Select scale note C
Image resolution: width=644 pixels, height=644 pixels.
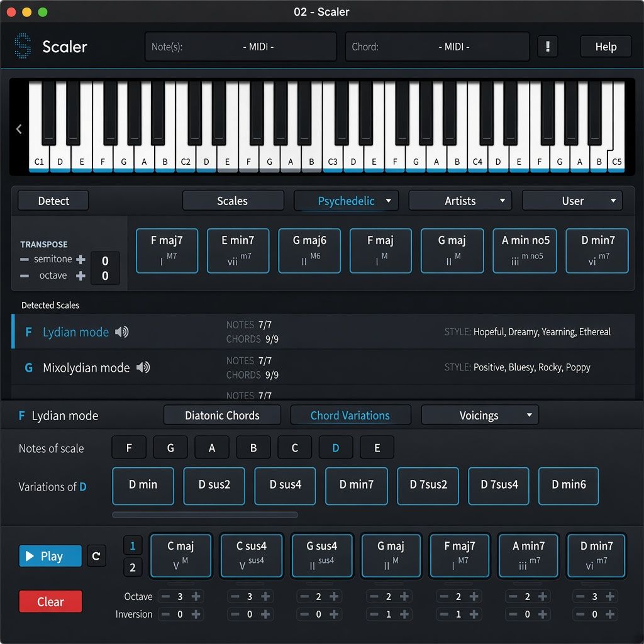point(295,447)
